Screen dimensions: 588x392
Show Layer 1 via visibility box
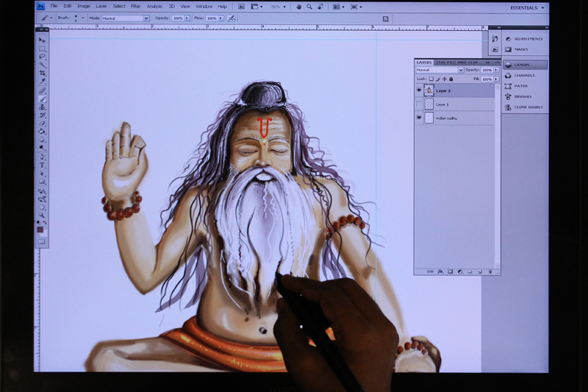tap(419, 104)
